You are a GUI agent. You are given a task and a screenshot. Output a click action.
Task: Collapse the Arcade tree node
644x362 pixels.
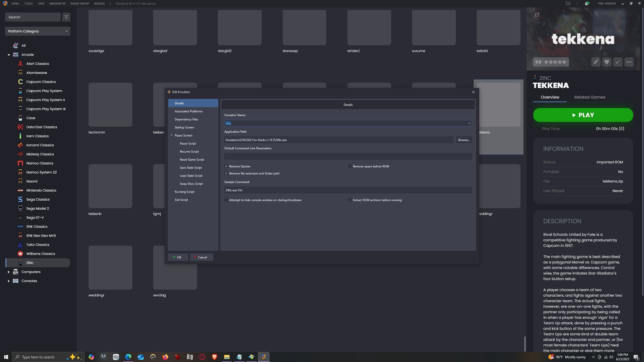pyautogui.click(x=9, y=55)
